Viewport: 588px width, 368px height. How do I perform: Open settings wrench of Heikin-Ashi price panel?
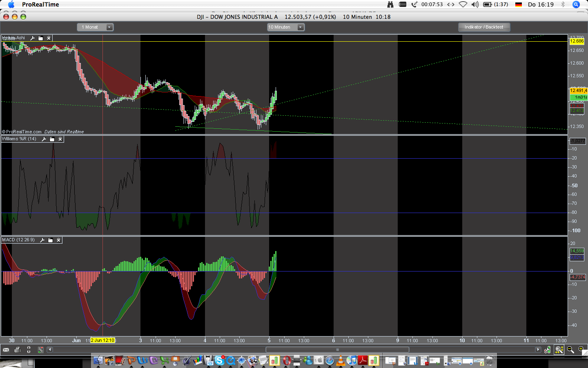33,38
